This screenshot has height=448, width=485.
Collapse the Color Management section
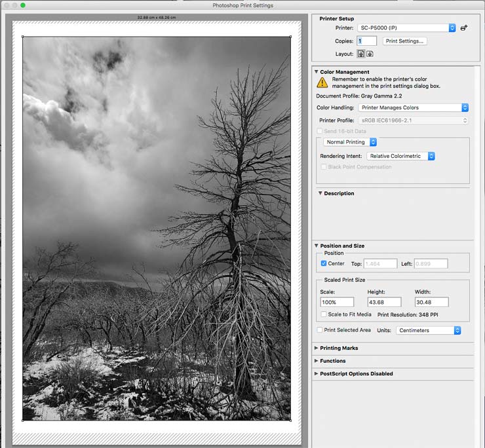(317, 72)
